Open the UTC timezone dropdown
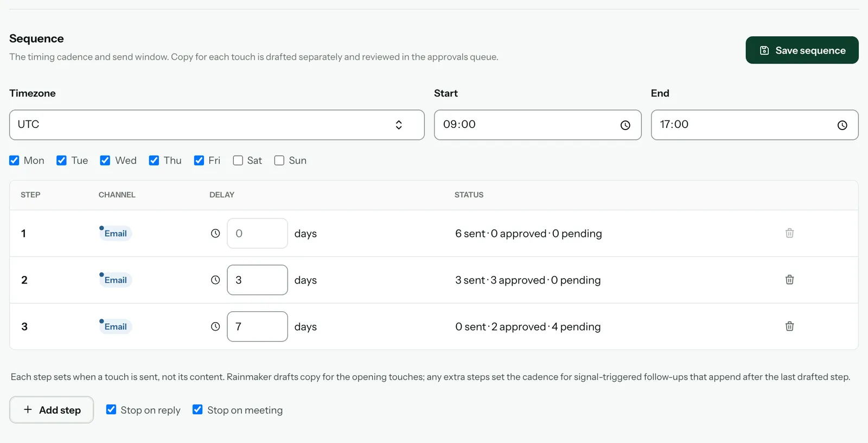Screen dimensions: 868x443 coord(217,125)
